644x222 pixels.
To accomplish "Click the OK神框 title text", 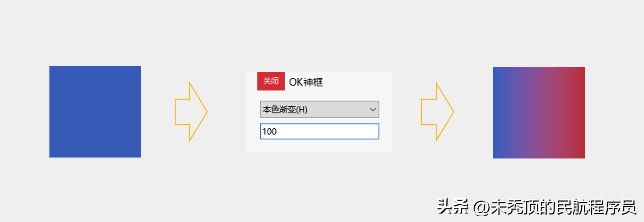I will (x=306, y=82).
